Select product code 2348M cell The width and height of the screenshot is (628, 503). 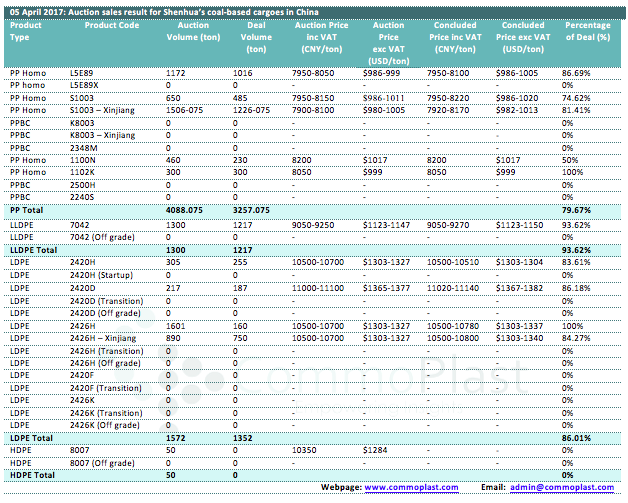coord(83,147)
